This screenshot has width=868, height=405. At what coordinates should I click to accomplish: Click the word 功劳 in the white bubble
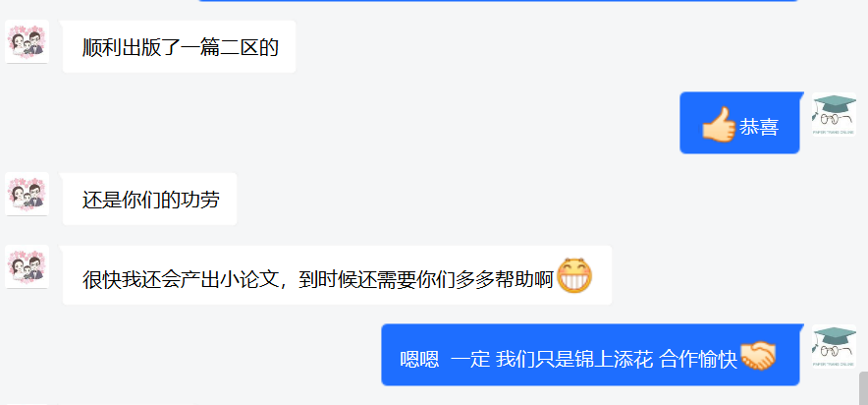[200, 200]
